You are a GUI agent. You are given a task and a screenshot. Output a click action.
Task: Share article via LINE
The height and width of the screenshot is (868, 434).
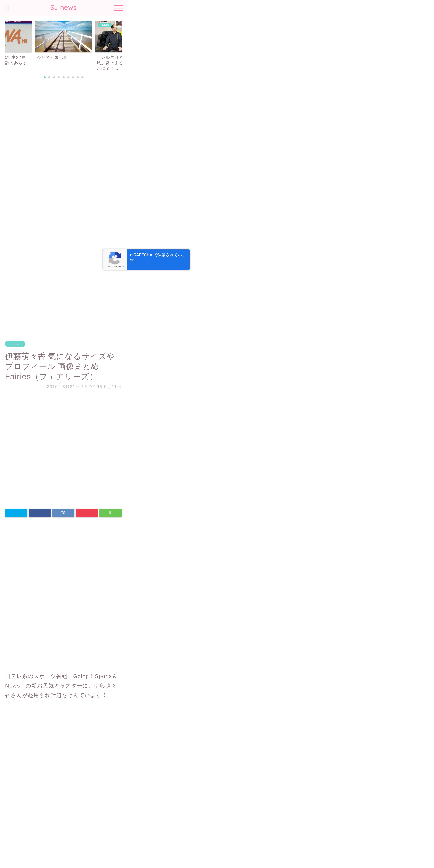(111, 513)
